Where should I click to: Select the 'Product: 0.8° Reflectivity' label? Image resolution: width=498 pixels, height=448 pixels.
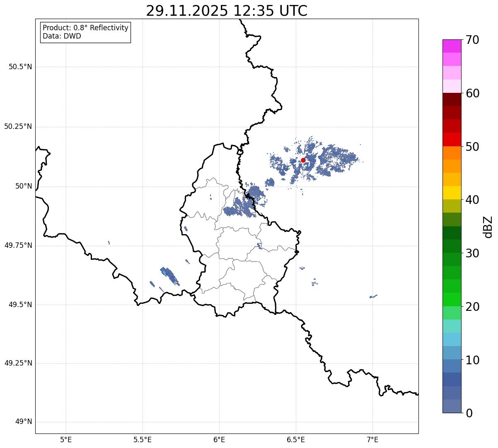(x=86, y=28)
